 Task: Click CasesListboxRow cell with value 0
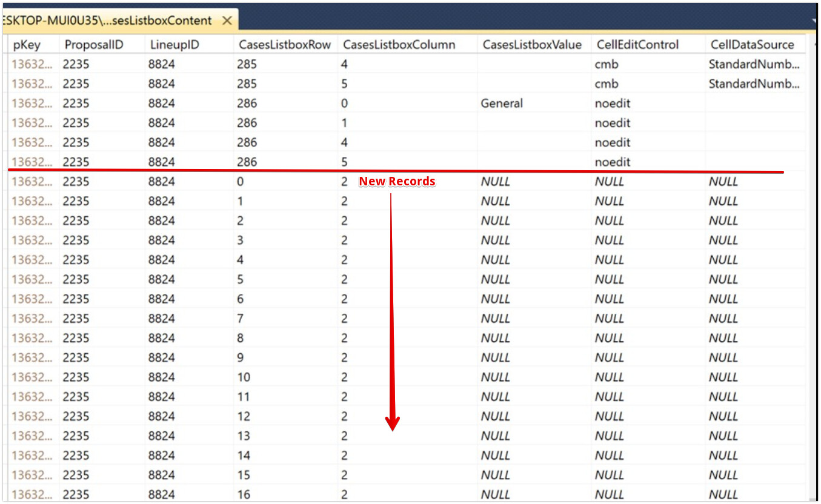[x=241, y=182]
